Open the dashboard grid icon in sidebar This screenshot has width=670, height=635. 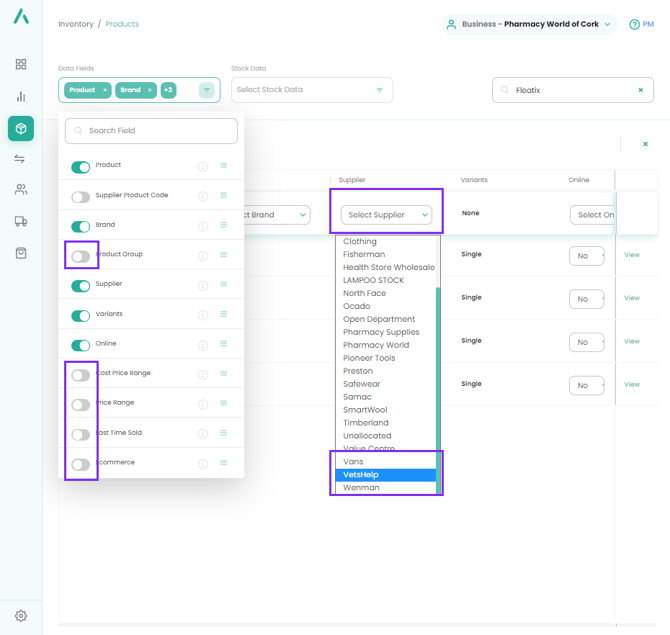coord(21,64)
